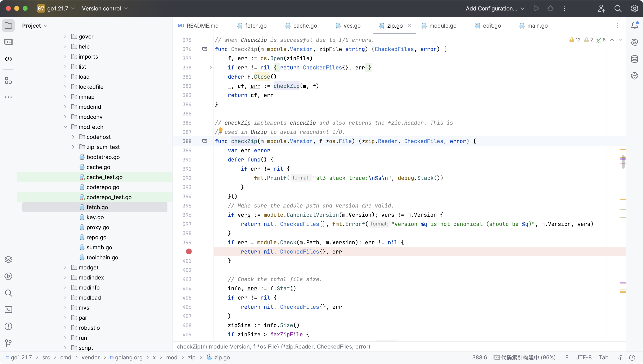Click the Debug bug icon
The width and height of the screenshot is (643, 364).
(550, 9)
